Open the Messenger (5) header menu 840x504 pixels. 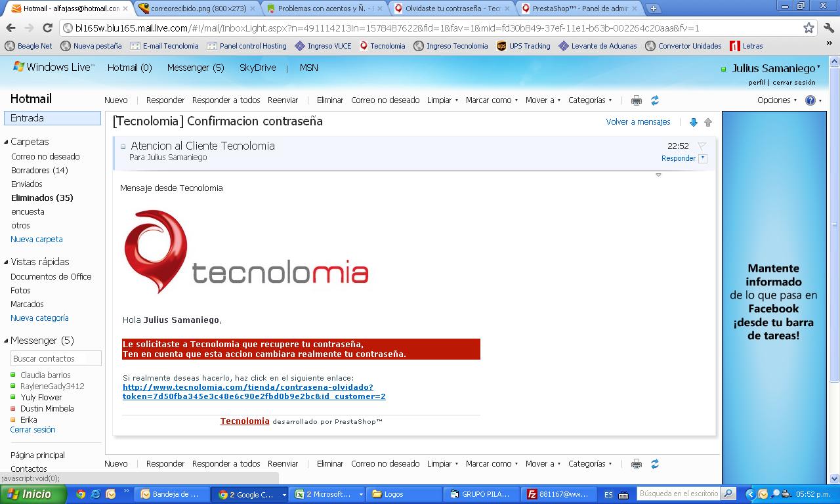pyautogui.click(x=196, y=68)
